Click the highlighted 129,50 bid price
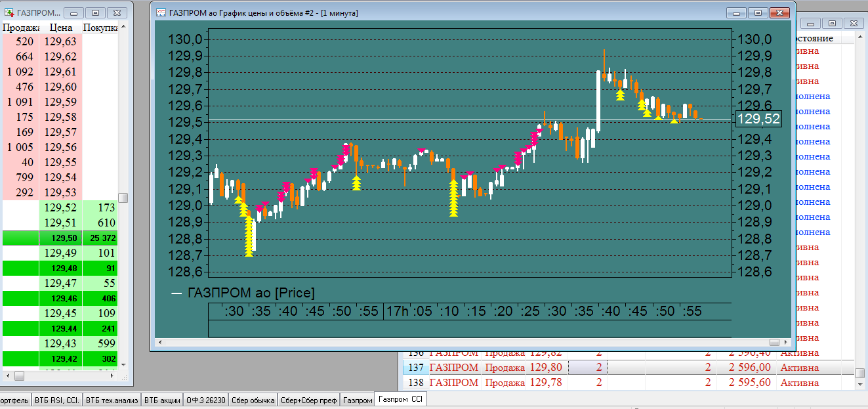 point(61,238)
